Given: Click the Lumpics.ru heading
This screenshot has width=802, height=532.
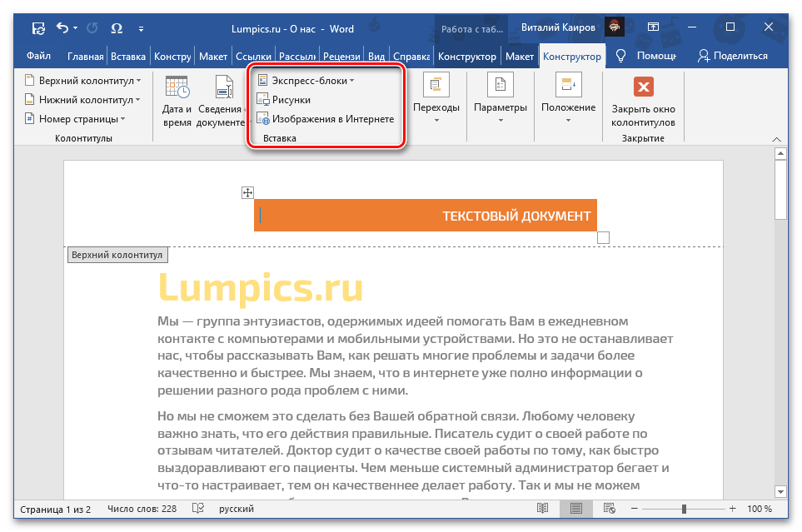Looking at the screenshot, I should 261,287.
